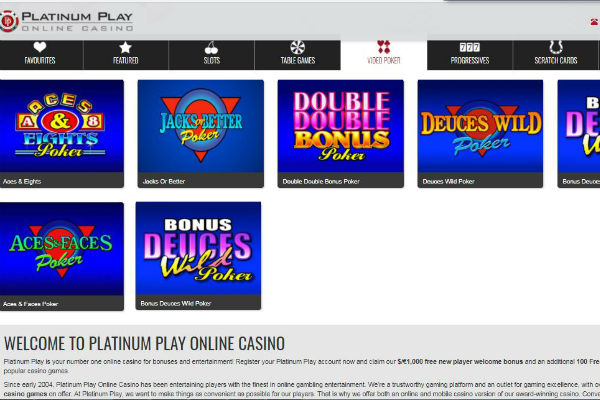Screen dimensions: 600x400
Task: Click the 'Bonus Deuces Wild Poker' caption label
Action: tap(176, 304)
